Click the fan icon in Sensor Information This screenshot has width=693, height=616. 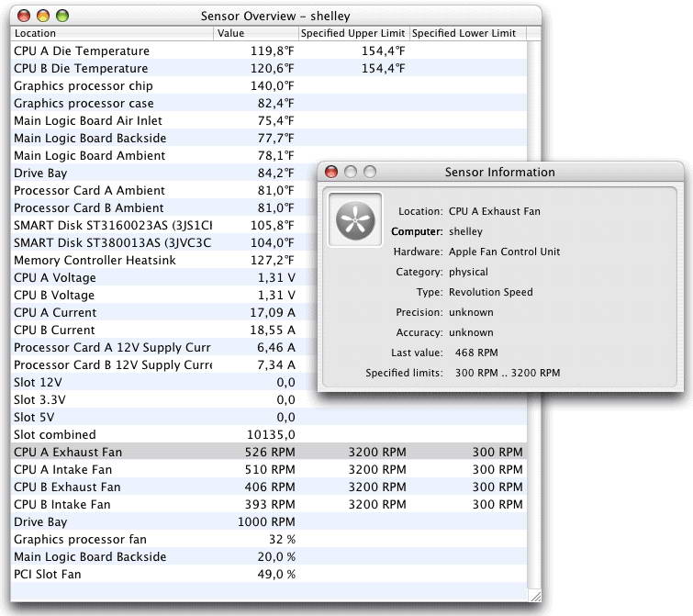pos(355,219)
